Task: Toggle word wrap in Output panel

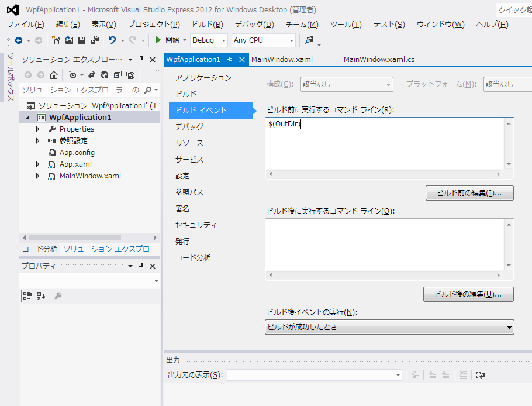Action: [x=480, y=375]
